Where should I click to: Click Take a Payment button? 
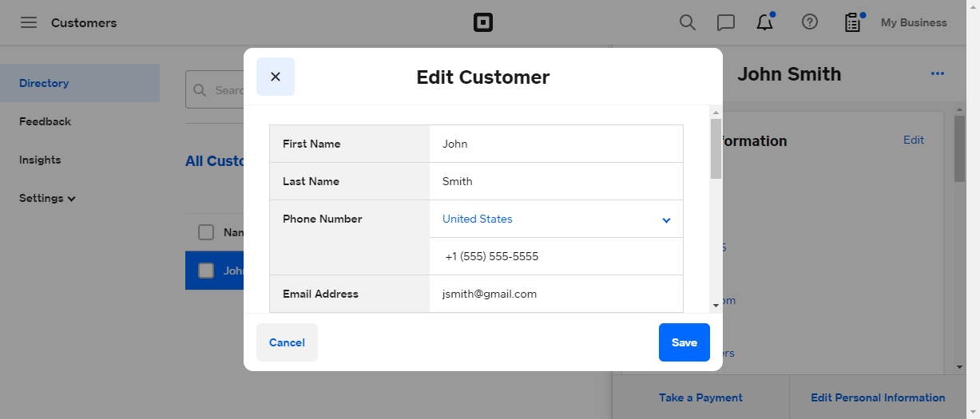pos(700,397)
